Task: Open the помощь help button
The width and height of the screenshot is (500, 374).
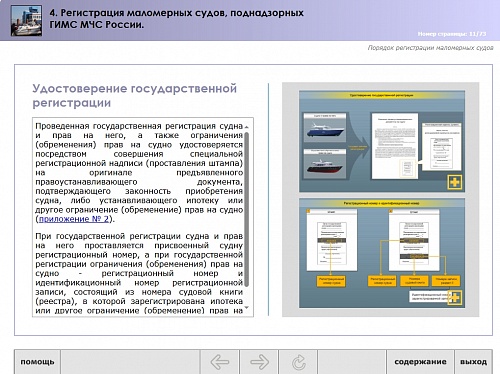Action: tap(37, 362)
